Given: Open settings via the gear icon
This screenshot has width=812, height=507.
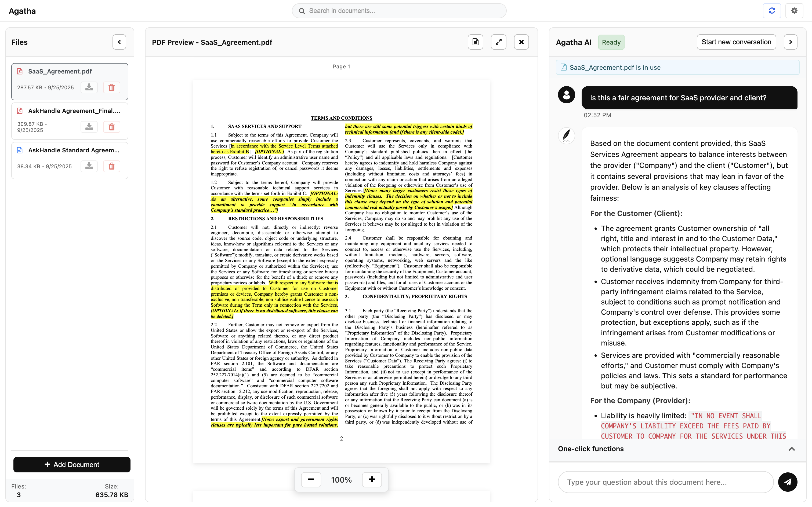Looking at the screenshot, I should 794,11.
